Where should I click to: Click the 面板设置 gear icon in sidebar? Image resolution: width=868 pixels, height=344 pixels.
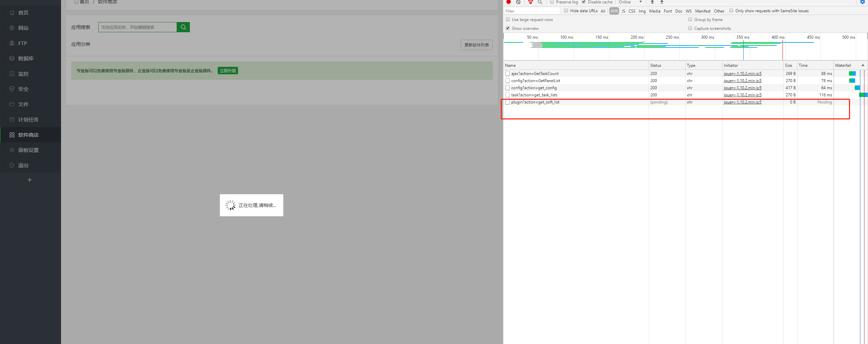[12, 150]
